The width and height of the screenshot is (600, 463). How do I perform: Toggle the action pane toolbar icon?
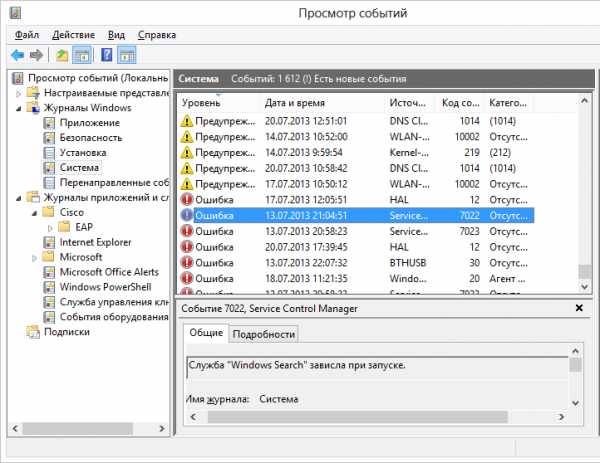[x=127, y=54]
